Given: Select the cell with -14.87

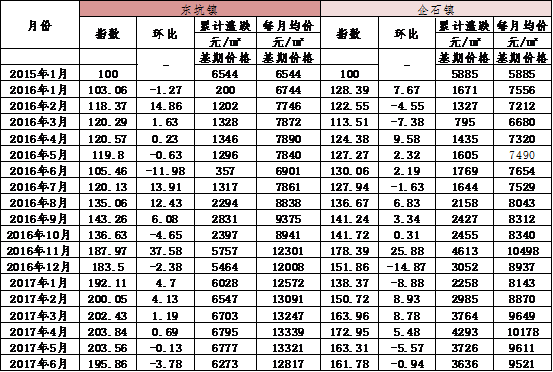Looking at the screenshot, I should (406, 267).
